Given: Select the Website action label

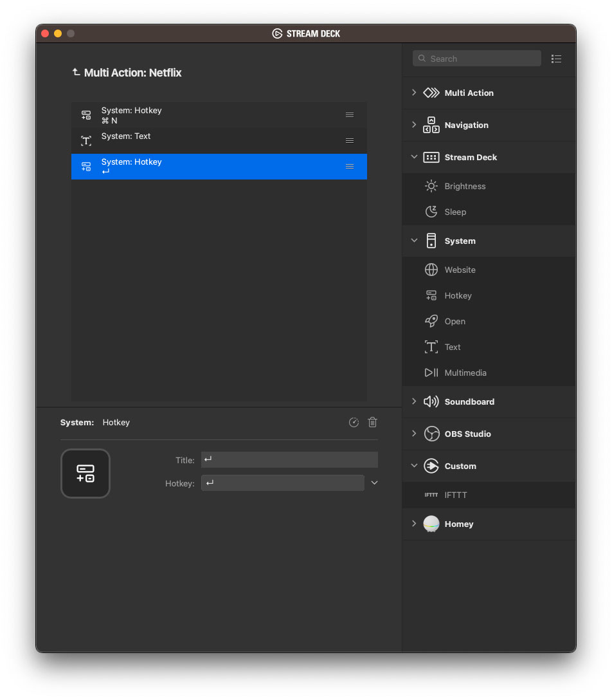Looking at the screenshot, I should 460,270.
